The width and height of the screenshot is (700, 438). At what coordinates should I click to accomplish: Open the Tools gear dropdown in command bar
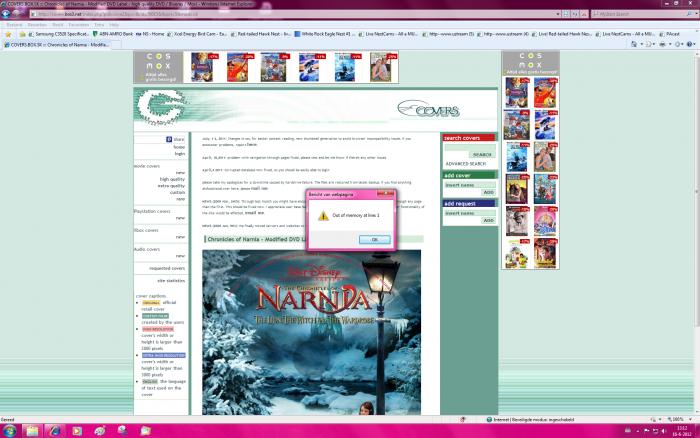pyautogui.click(x=678, y=44)
